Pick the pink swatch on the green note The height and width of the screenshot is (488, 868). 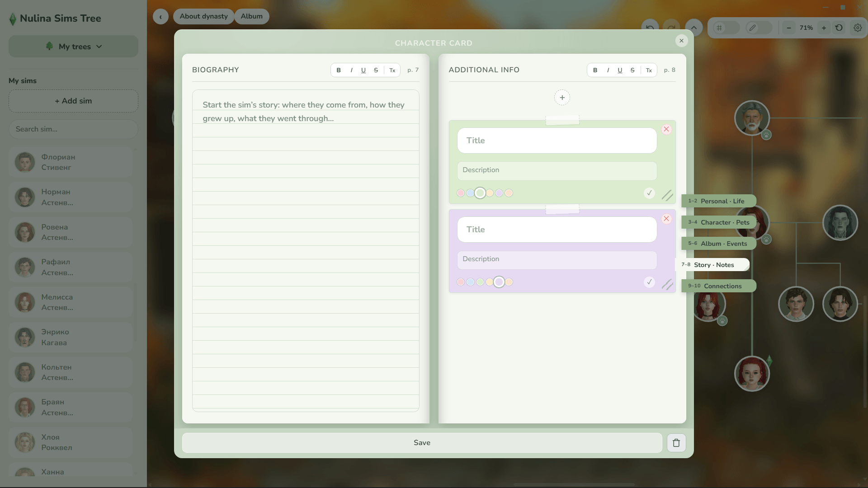click(x=461, y=193)
